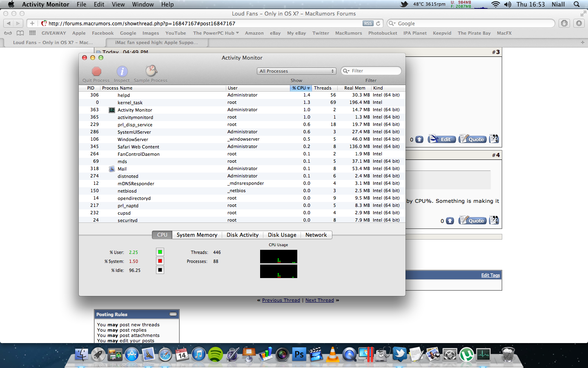Reload page with Safari reload icon
The image size is (588, 368).
[378, 23]
